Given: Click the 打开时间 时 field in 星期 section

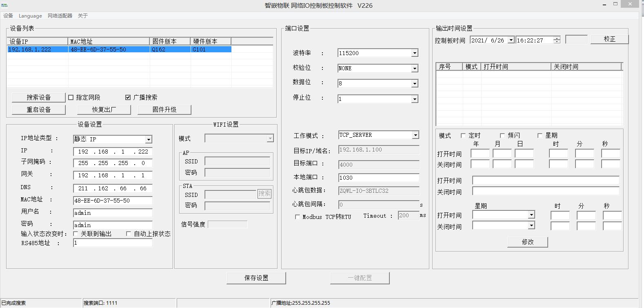Looking at the screenshot, I should click(x=560, y=215).
